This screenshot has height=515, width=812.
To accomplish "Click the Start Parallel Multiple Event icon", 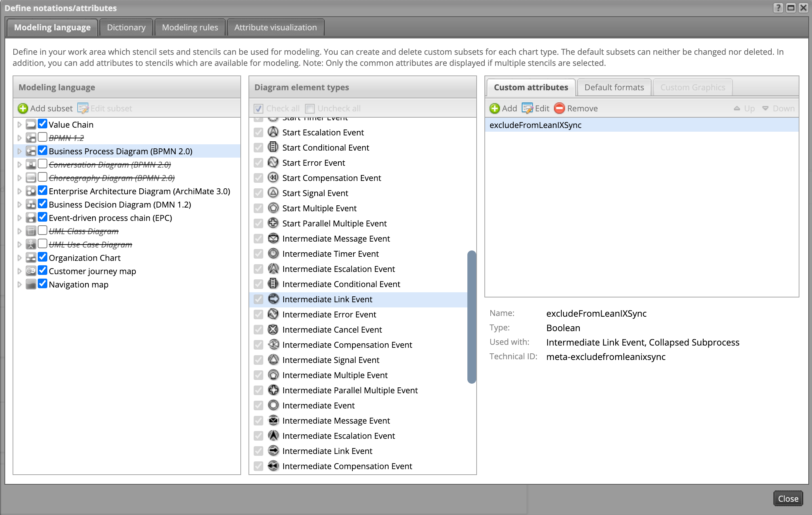I will pos(273,223).
